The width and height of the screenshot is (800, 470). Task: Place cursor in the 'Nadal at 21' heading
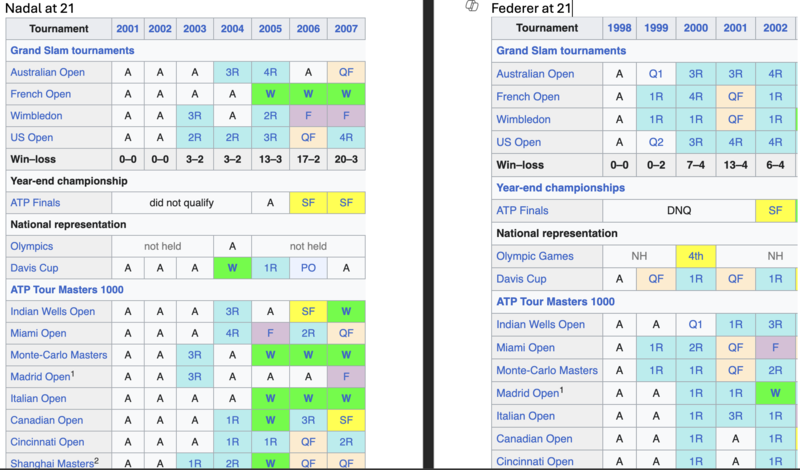click(x=39, y=8)
